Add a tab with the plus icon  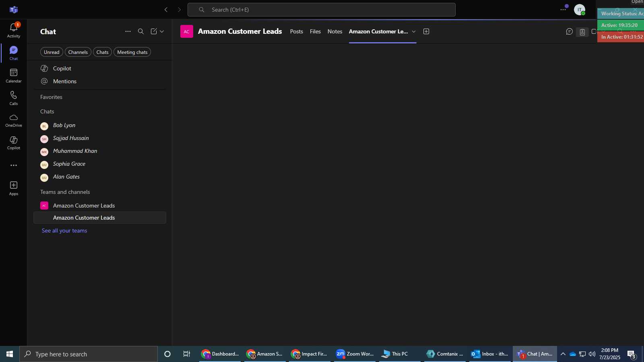(426, 31)
